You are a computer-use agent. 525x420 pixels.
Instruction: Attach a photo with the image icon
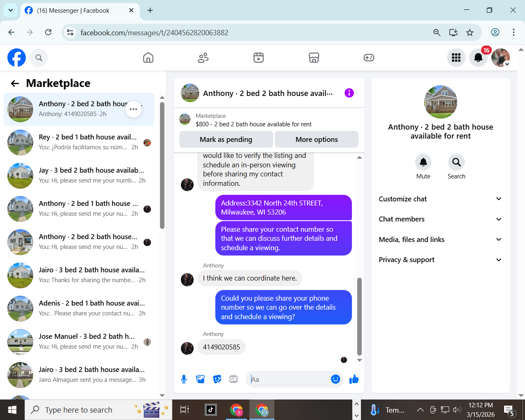click(201, 379)
